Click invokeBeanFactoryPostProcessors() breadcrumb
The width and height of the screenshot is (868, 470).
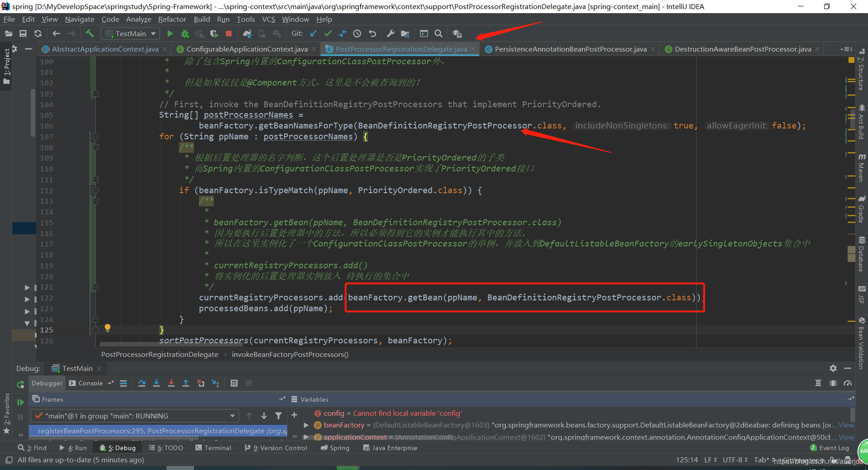(290, 354)
